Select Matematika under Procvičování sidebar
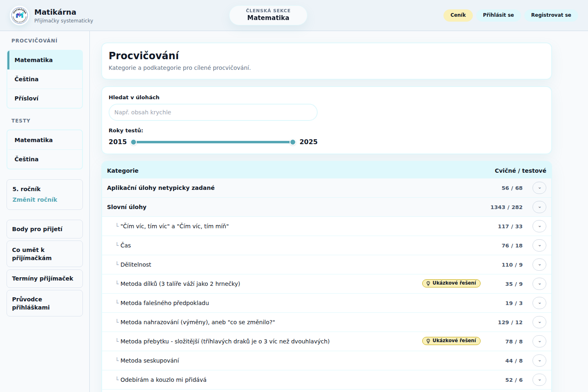The image size is (588, 392). tap(45, 60)
